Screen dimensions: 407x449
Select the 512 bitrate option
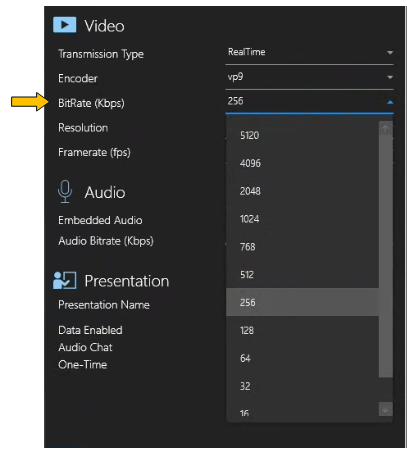[x=302, y=274]
